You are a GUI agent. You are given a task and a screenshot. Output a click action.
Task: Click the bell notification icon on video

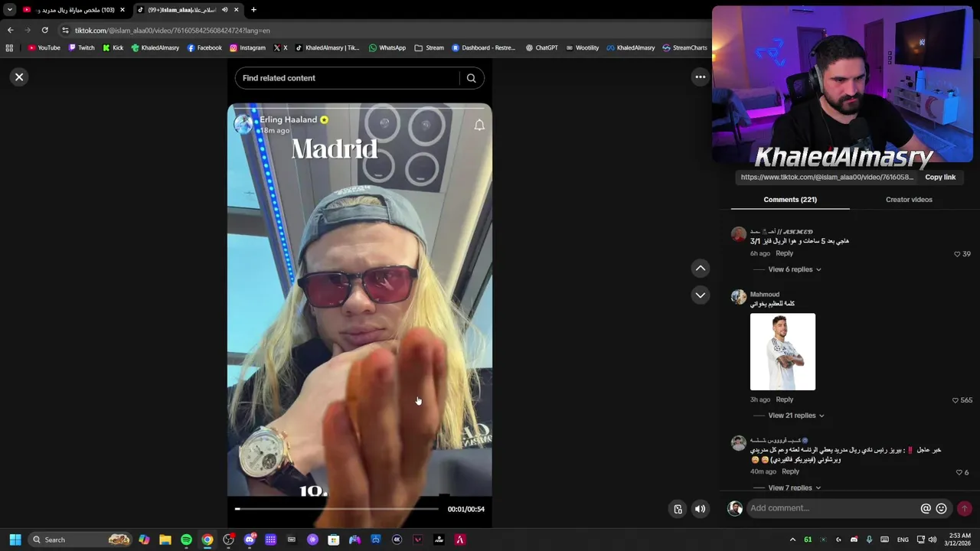tap(479, 125)
